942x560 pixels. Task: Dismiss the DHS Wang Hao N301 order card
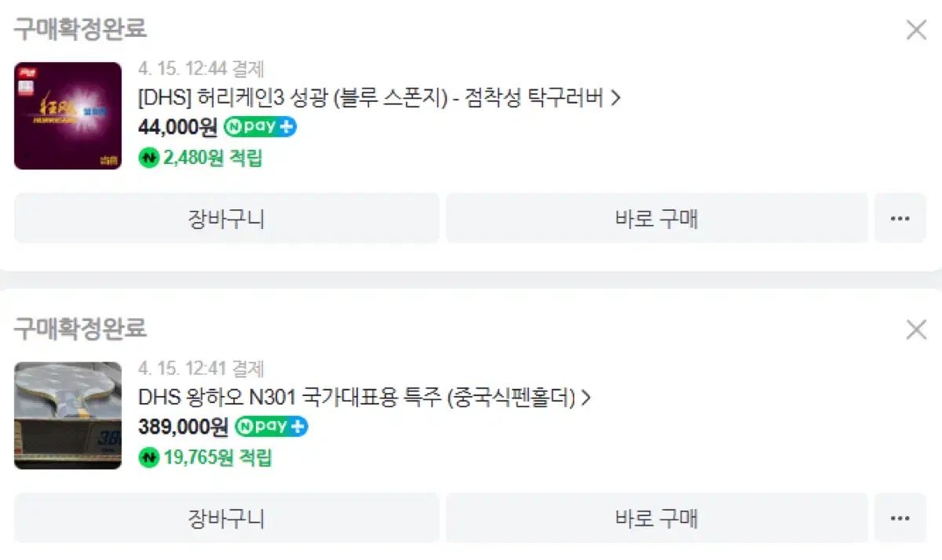coord(916,329)
